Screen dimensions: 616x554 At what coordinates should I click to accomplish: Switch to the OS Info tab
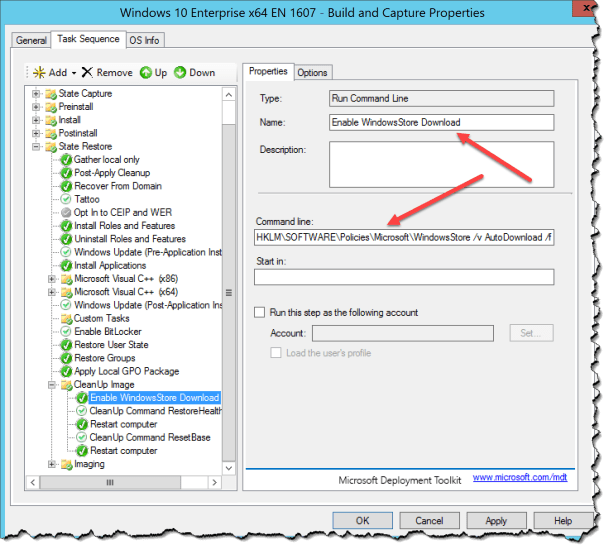point(146,40)
